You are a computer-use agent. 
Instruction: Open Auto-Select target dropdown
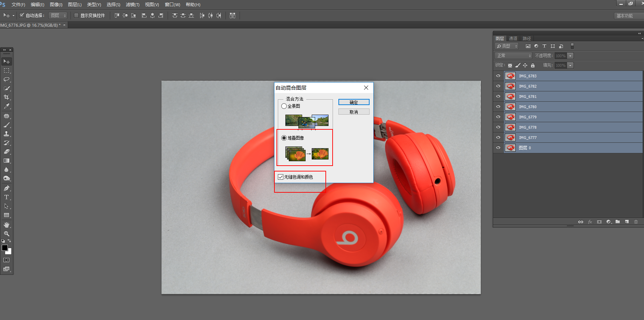[x=58, y=15]
